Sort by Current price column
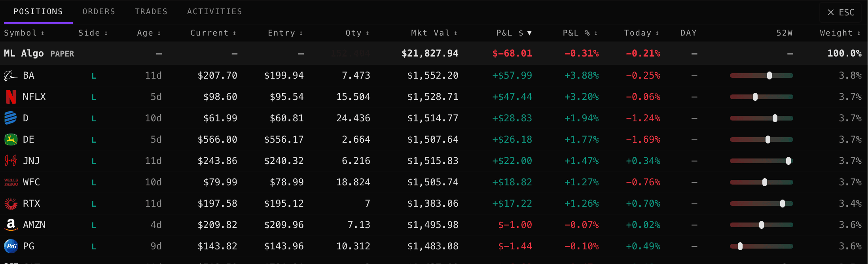This screenshot has width=868, height=264. point(213,33)
